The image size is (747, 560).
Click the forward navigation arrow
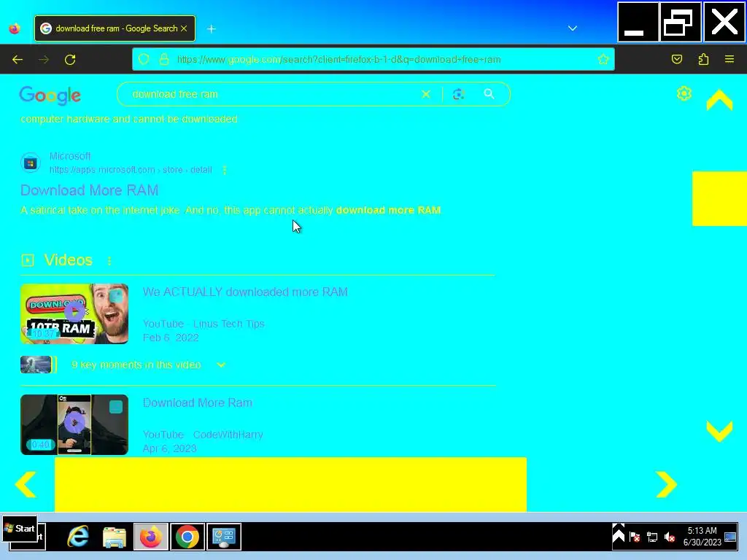[x=44, y=60]
